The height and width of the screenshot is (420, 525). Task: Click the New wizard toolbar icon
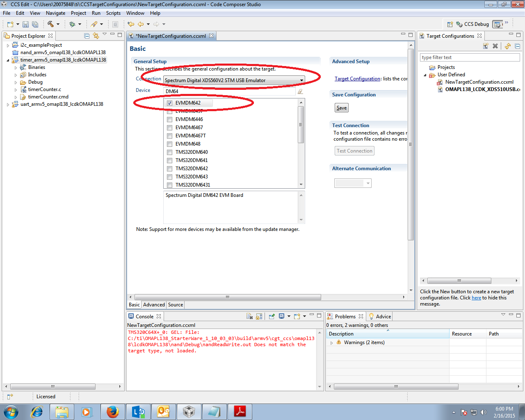pos(10,24)
